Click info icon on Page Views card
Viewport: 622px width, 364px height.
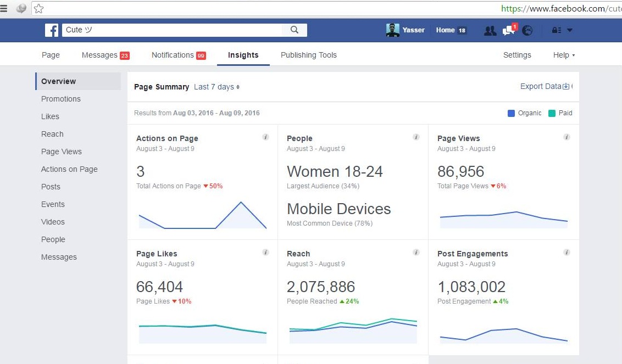(x=567, y=137)
